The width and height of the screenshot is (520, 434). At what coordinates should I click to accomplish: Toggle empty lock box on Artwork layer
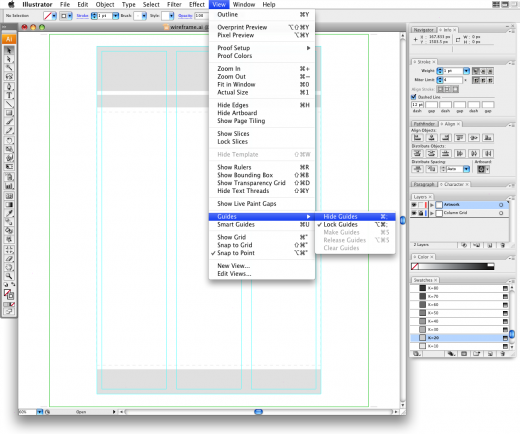[x=421, y=205]
